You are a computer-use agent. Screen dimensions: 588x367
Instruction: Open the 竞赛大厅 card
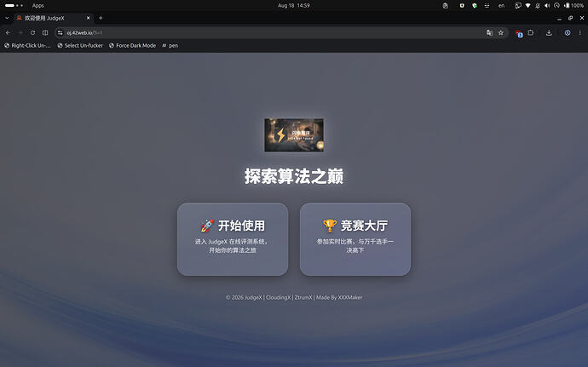[355, 239]
